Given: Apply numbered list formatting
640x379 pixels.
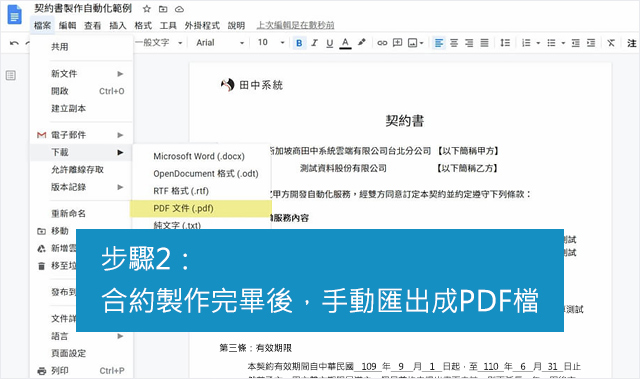Looking at the screenshot, I should coord(526,43).
